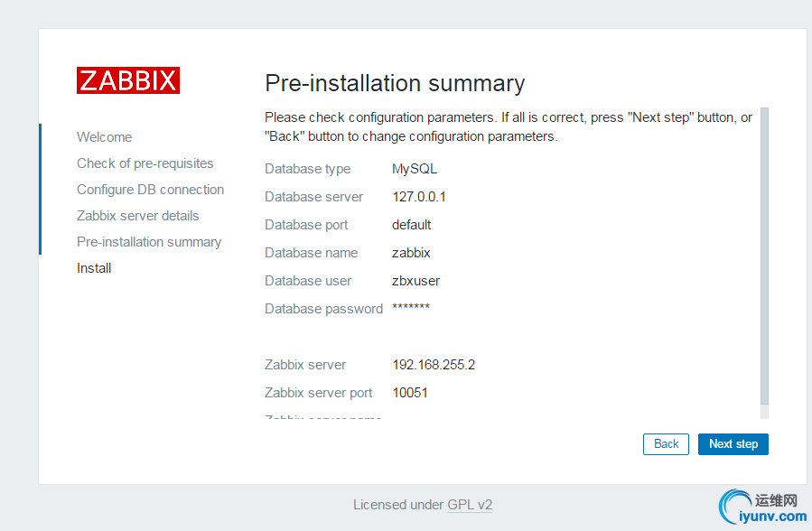This screenshot has width=812, height=531.
Task: Click the Zabbix server port value 10051
Action: (410, 393)
